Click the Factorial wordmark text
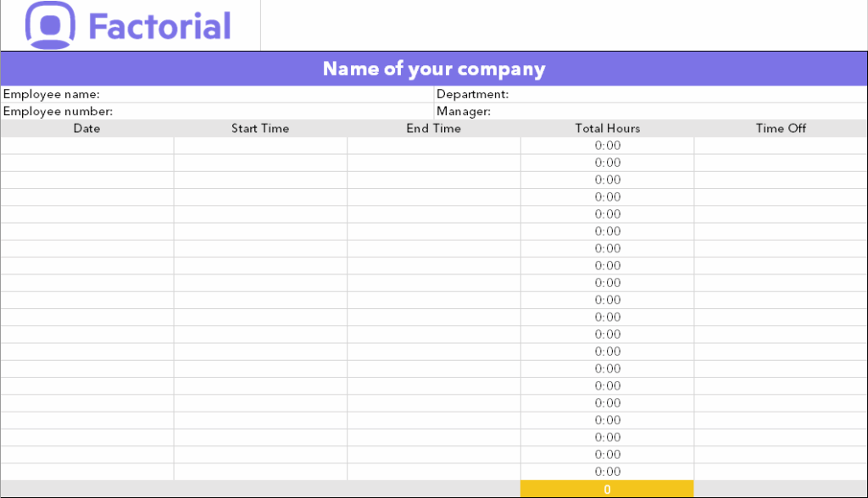The image size is (868, 498). [161, 25]
